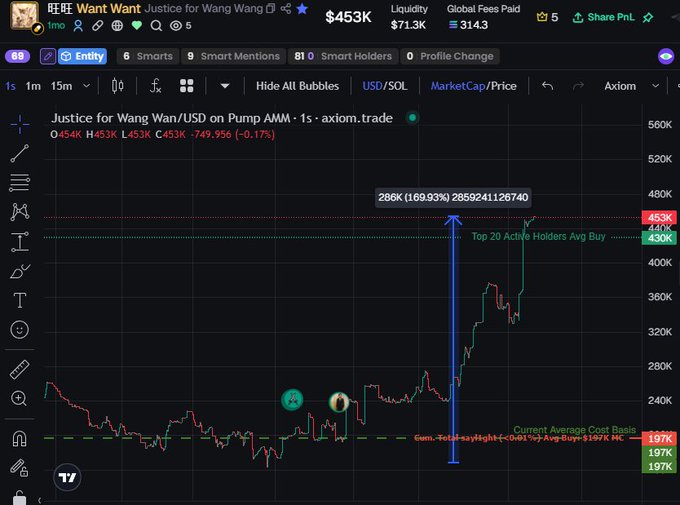Open the token avatar image
This screenshot has width=680, height=505.
pos(24,16)
